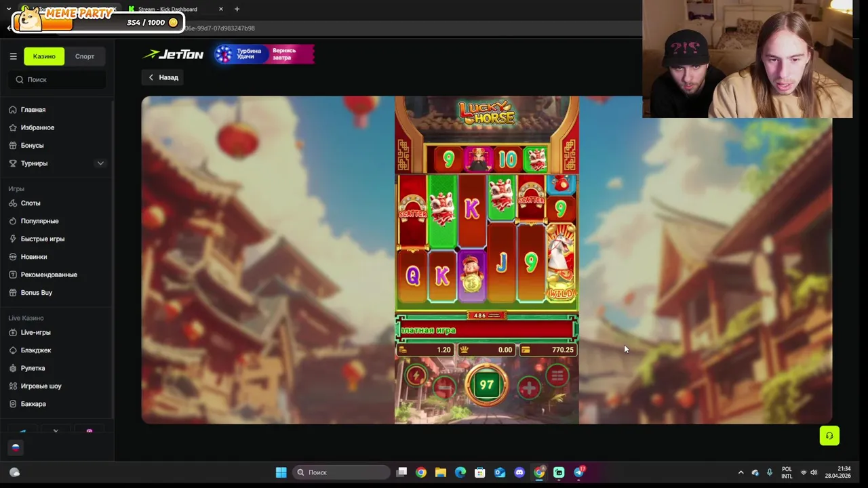The width and height of the screenshot is (868, 488).
Task: Expand the Турниры chevron
Action: [100, 163]
